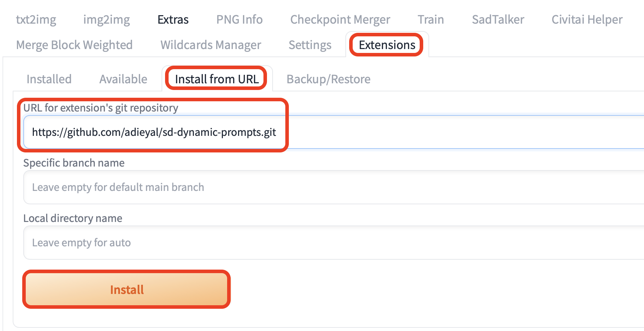Select the Extras tab
This screenshot has height=331, width=644.
tap(172, 20)
